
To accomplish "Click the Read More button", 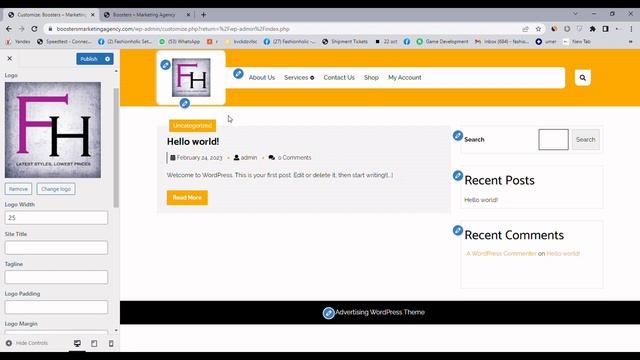I will point(187,198).
